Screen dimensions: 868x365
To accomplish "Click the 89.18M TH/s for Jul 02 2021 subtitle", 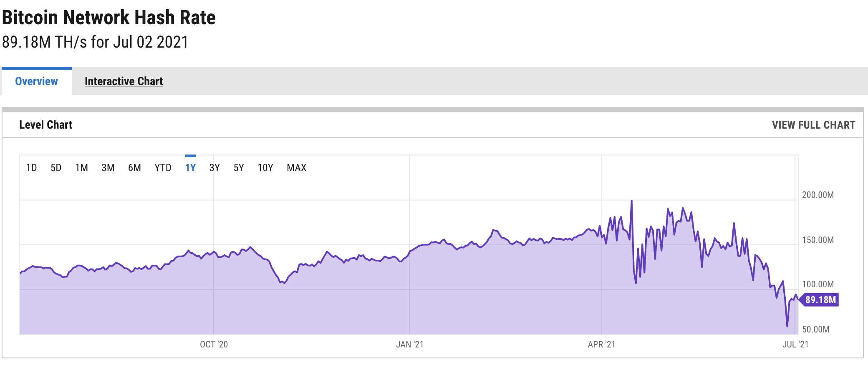I will [x=95, y=42].
